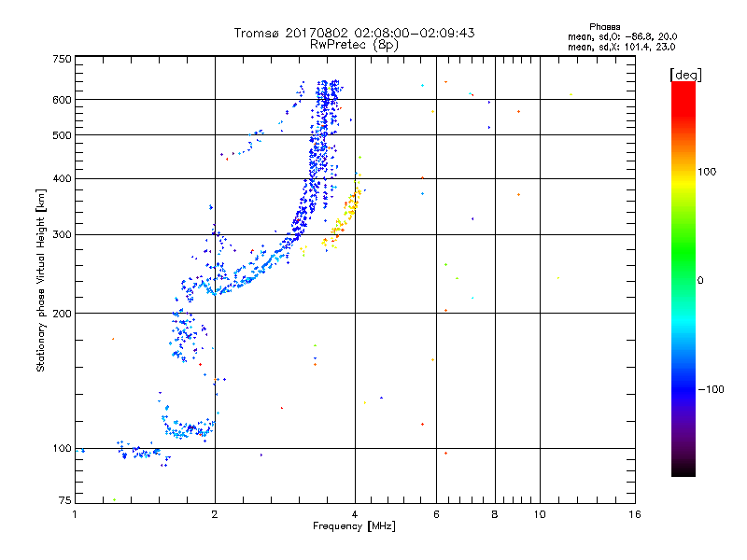Click the 'mean, sd,X: 101.4, 23.0' line
The width and height of the screenshot is (747, 560).
(621, 47)
